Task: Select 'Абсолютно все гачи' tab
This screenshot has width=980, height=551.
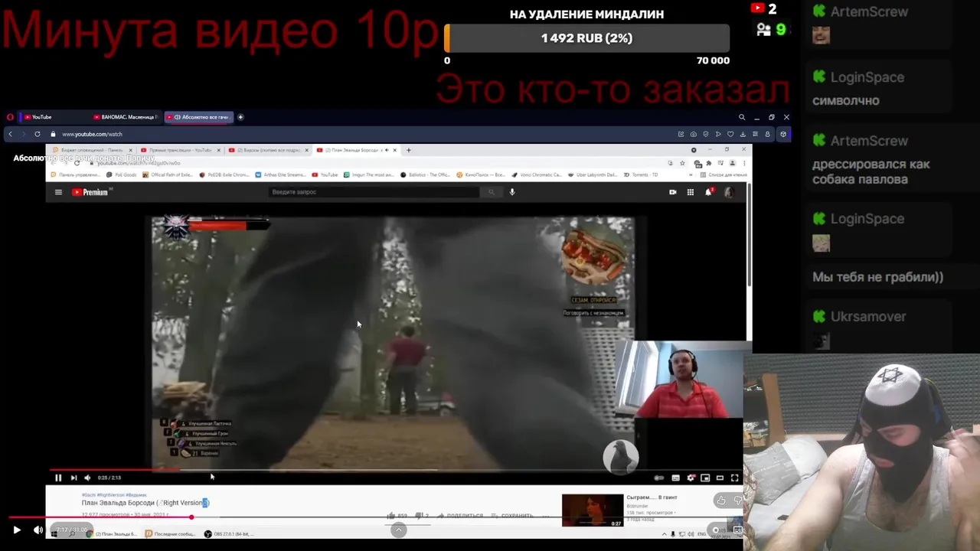Action: click(x=199, y=117)
